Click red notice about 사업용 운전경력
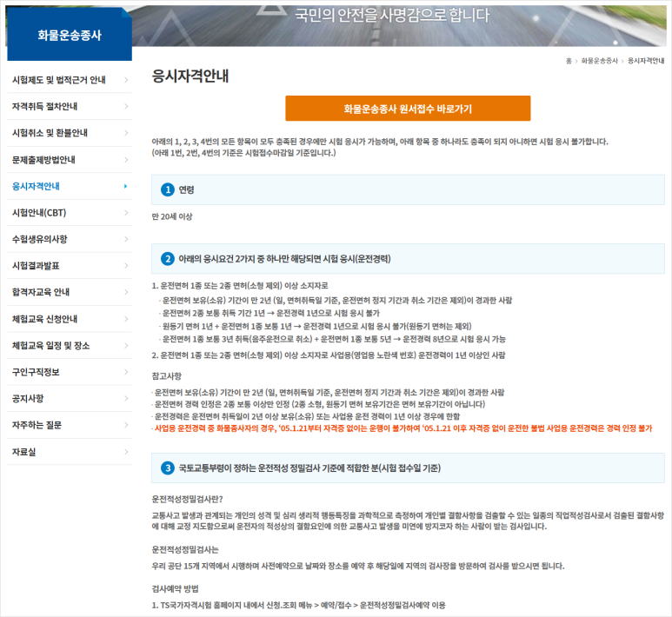The height and width of the screenshot is (617, 672). 402,428
